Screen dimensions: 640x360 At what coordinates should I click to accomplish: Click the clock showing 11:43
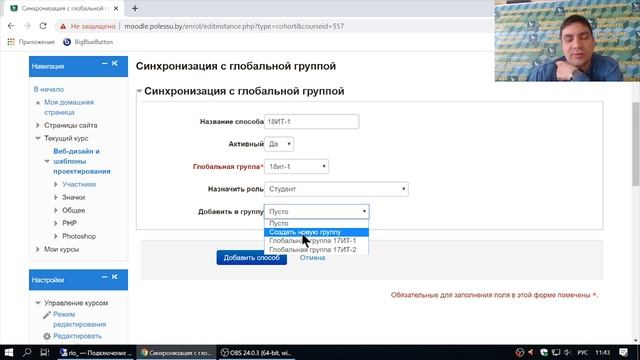(602, 352)
